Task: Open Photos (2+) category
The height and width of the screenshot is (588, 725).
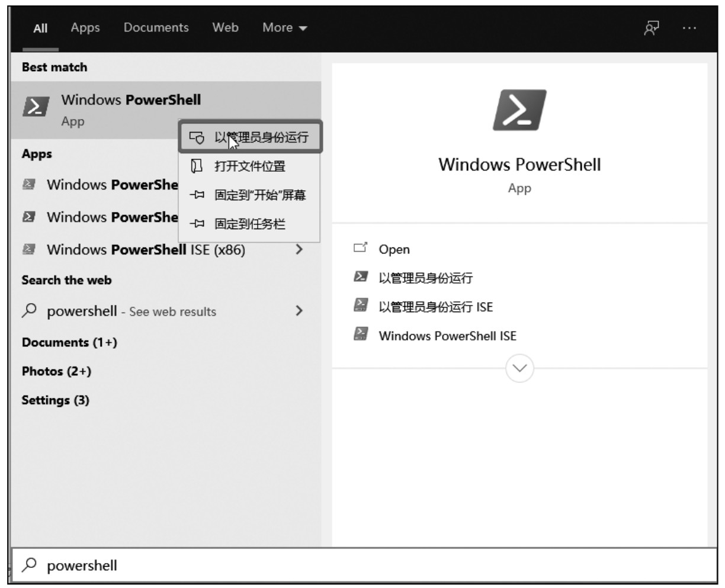Action: [x=56, y=371]
